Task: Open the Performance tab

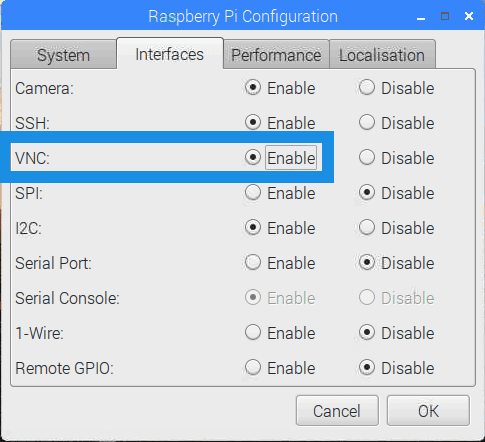Action: point(276,55)
